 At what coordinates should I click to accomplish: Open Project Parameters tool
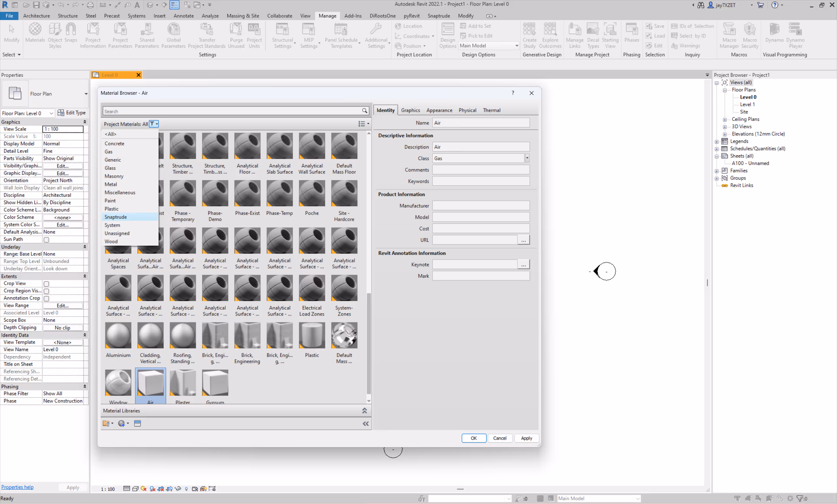click(120, 36)
